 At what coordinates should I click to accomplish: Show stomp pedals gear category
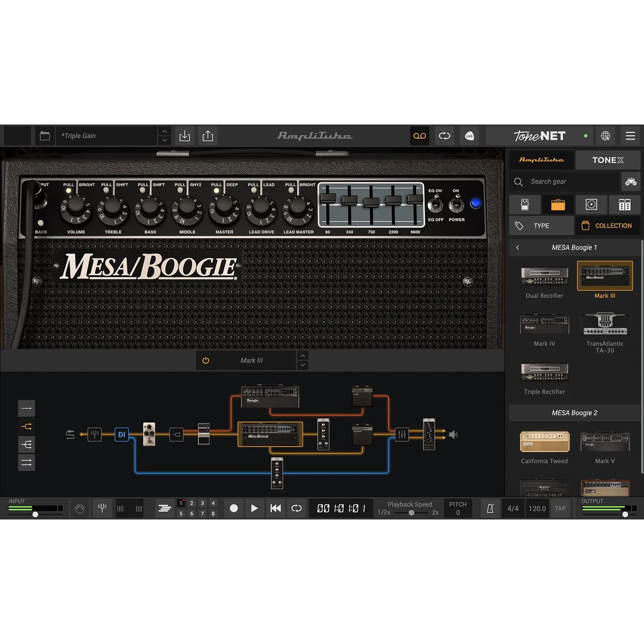525,205
